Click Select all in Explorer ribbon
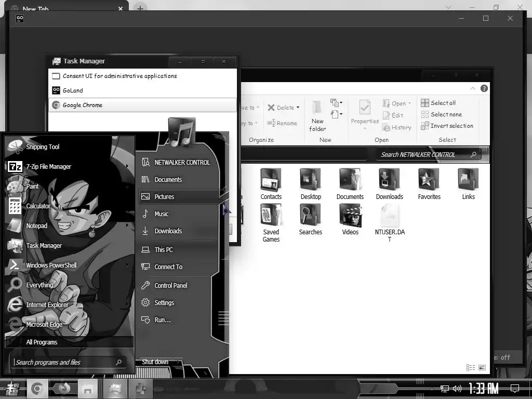532x399 pixels. tap(438, 103)
